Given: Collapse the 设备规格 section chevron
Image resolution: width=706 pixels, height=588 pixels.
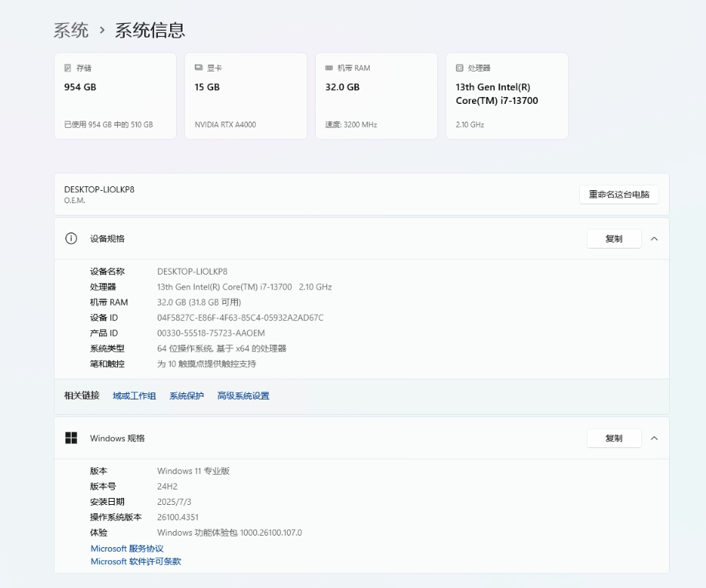Looking at the screenshot, I should (654, 239).
